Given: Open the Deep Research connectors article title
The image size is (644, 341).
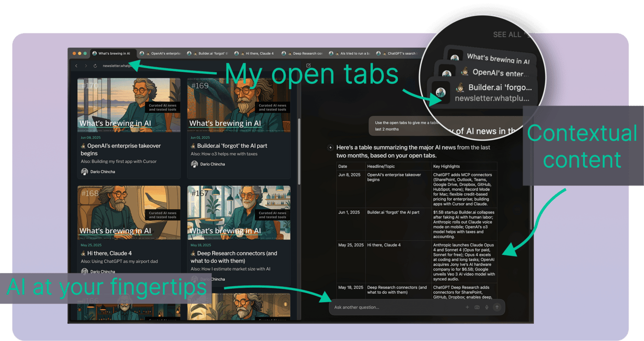Looking at the screenshot, I should click(234, 257).
